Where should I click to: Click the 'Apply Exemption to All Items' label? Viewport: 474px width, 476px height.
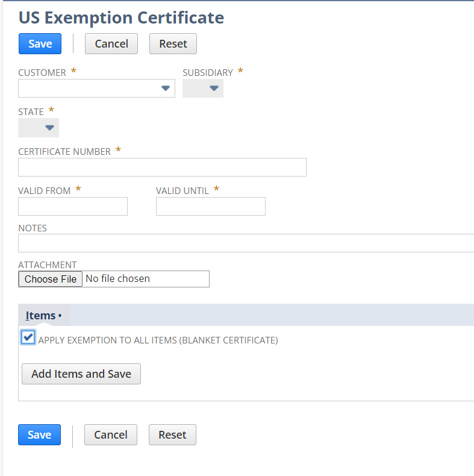tap(158, 340)
